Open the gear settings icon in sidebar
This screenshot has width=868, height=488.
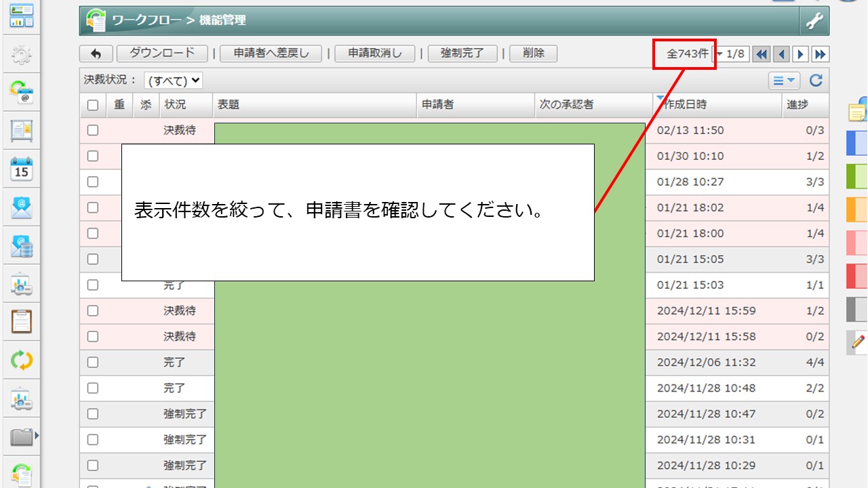click(22, 54)
